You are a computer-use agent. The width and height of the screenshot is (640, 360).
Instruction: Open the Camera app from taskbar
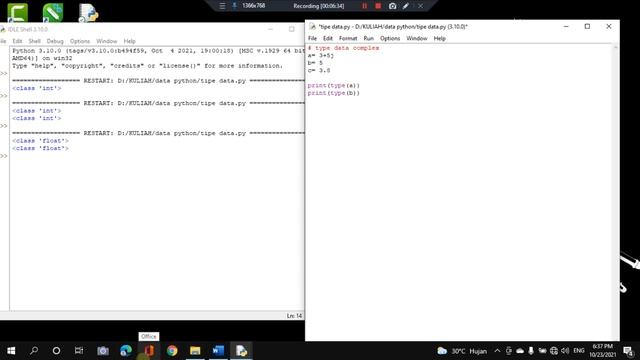102,351
